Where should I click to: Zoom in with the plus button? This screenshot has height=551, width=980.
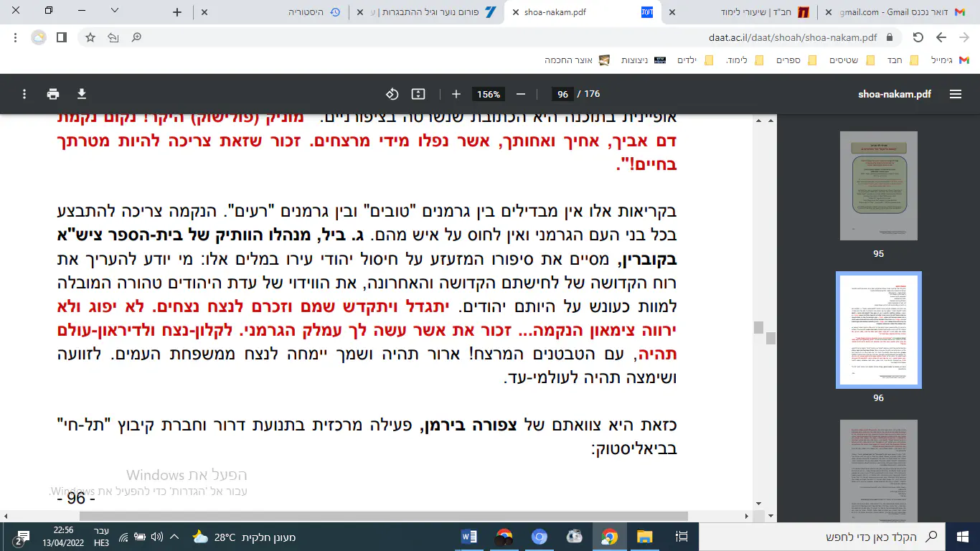[x=456, y=94]
